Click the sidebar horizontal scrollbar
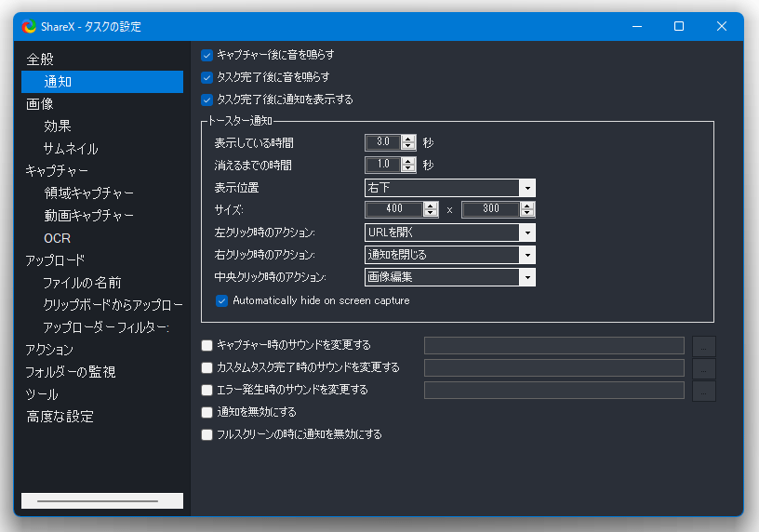The height and width of the screenshot is (532, 759). [x=102, y=501]
